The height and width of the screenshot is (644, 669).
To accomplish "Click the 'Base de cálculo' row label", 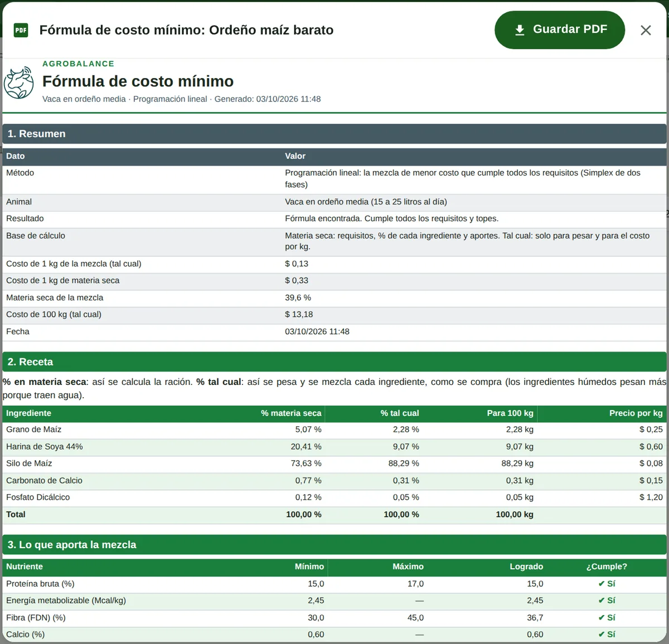I will click(36, 236).
